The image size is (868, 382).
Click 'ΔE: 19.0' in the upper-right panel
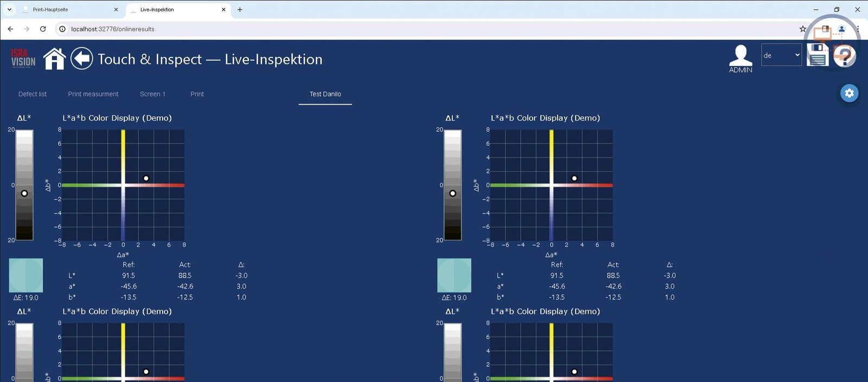tap(455, 297)
